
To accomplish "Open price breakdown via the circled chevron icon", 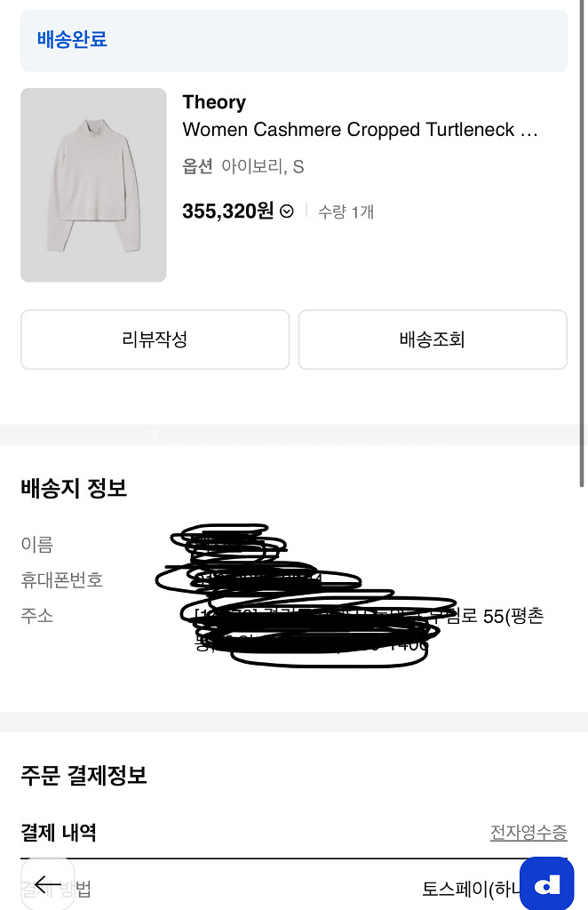I will click(x=286, y=212).
